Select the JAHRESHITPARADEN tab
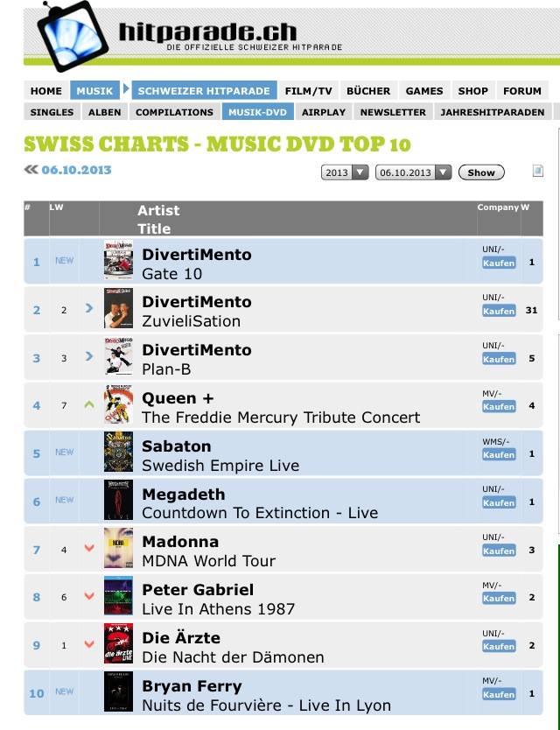The height and width of the screenshot is (730, 560). (x=493, y=112)
